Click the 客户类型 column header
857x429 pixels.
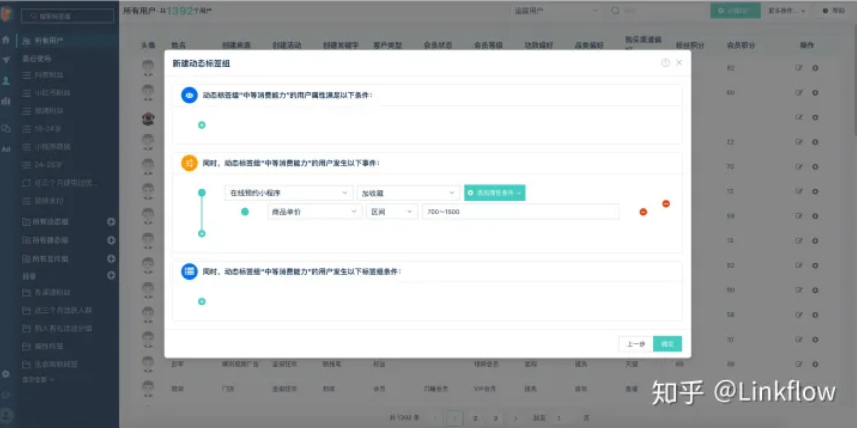pyautogui.click(x=388, y=46)
